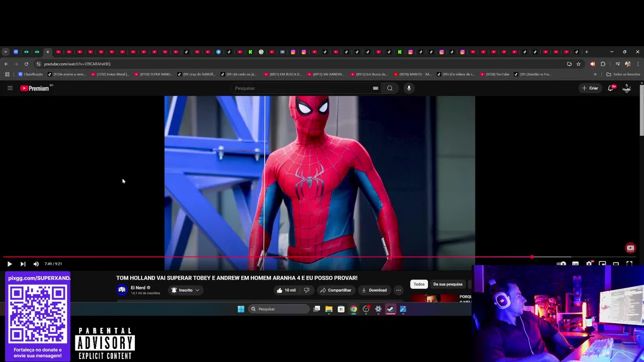Make the video fullscreen
The image size is (644, 362).
[629, 263]
